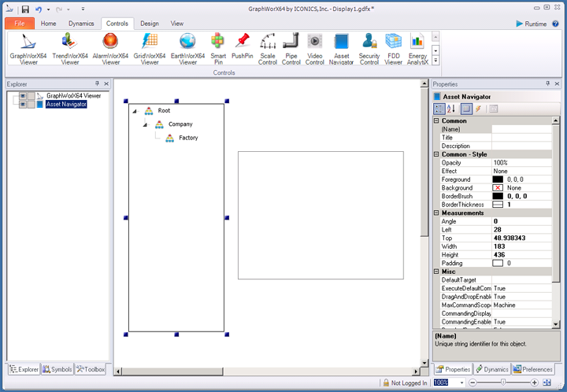Open the Toolbox tab at bottom left
Viewport: 567px width, 392px height.
[x=90, y=369]
